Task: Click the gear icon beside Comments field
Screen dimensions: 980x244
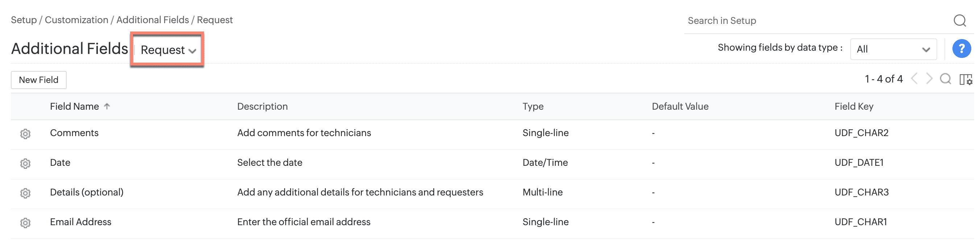Action: [25, 134]
